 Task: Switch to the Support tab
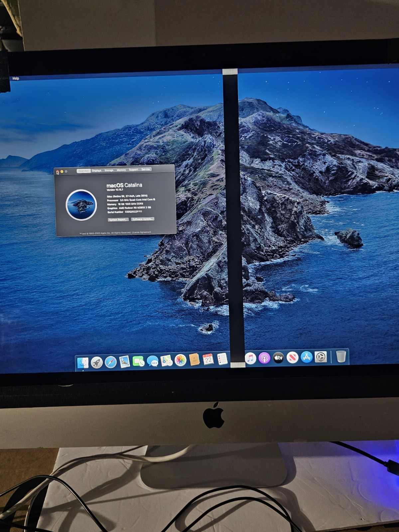click(134, 170)
